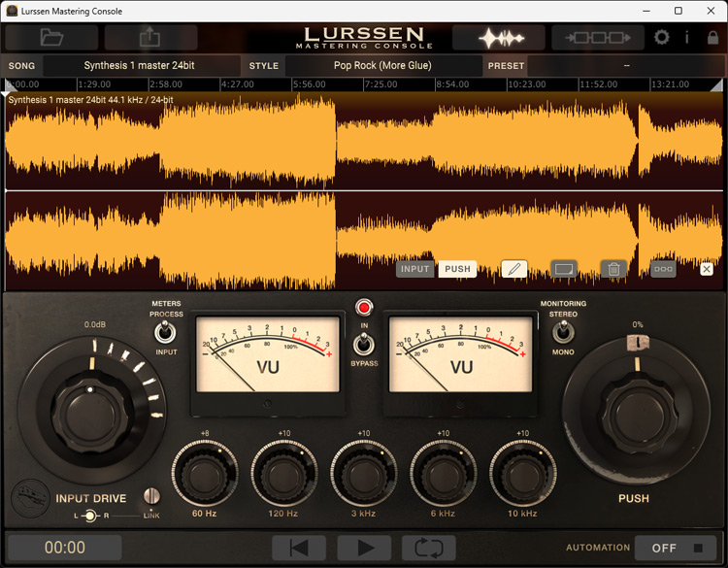The image size is (728, 568).
Task: Click the left VU meter
Action: click(268, 354)
